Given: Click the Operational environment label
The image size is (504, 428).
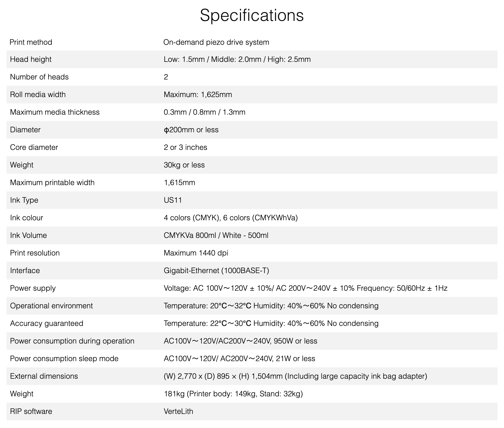Looking at the screenshot, I should pos(51,306).
